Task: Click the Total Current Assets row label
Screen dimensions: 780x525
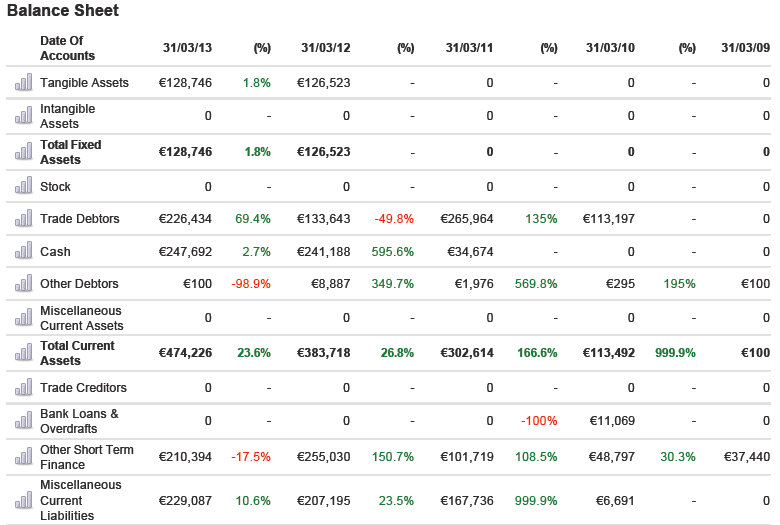Action: pyautogui.click(x=77, y=353)
